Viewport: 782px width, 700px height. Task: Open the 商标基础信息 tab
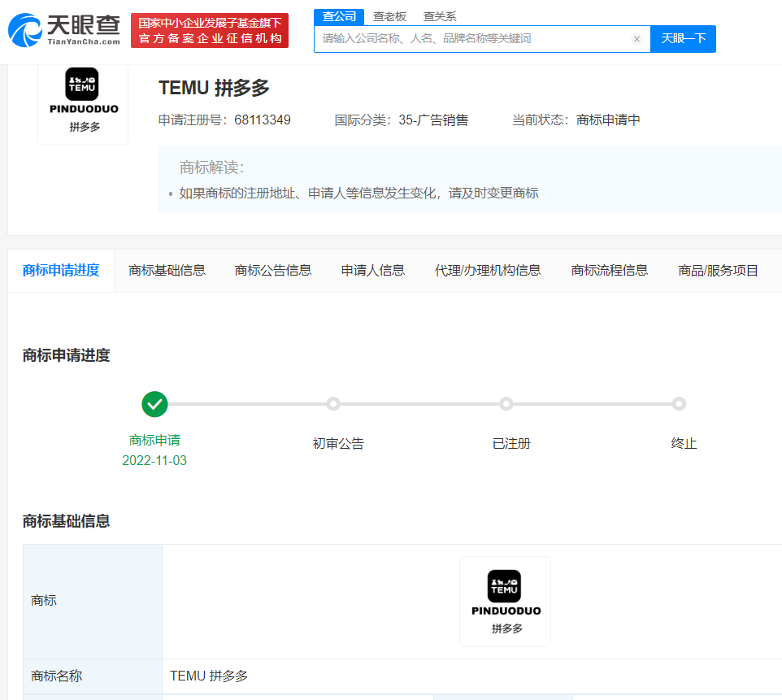click(x=167, y=271)
